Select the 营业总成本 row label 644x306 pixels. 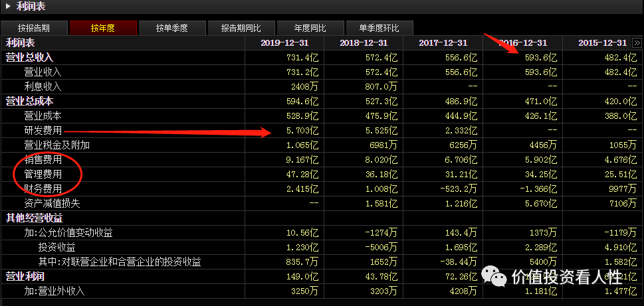click(x=29, y=102)
